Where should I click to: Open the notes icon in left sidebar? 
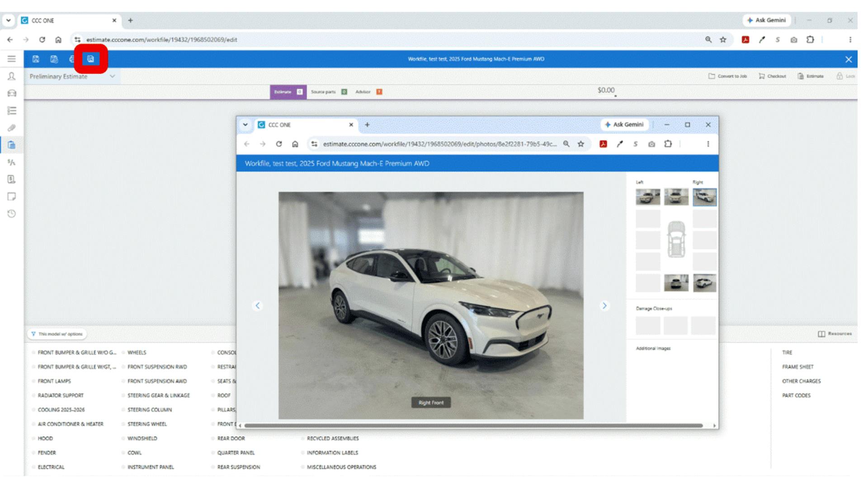coord(12,197)
